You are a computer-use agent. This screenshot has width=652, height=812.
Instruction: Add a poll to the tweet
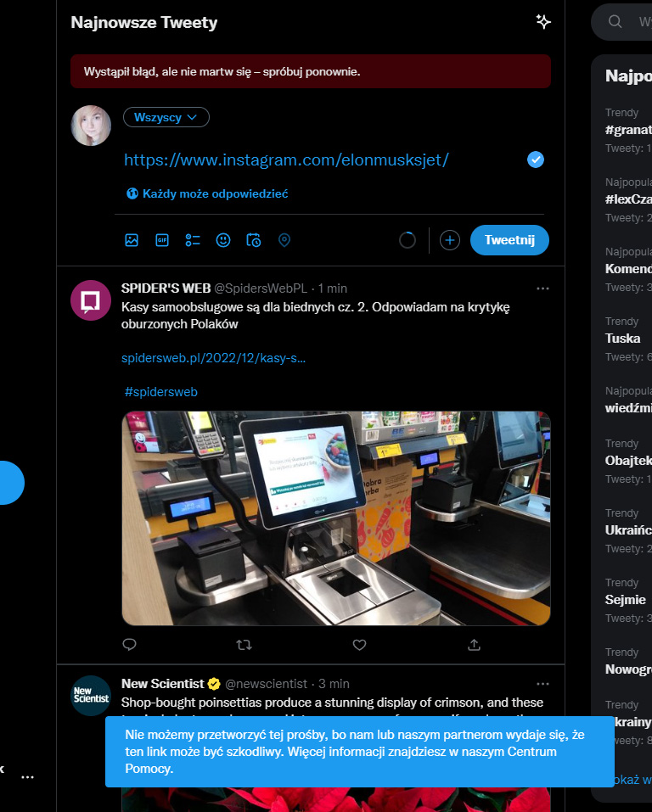[193, 240]
